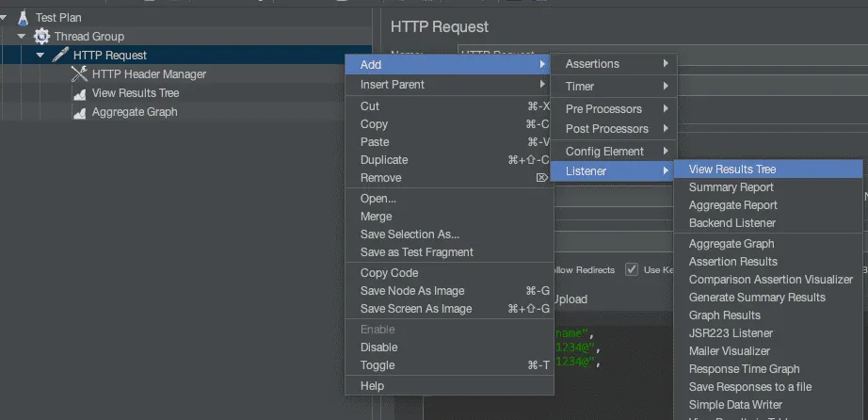Collapse the Test Plan tree node

pos(5,18)
